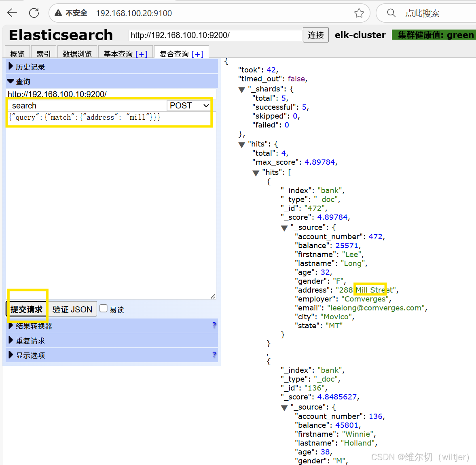476x465 pixels.
Task: Expand the 结果转换器 section
Action: pyautogui.click(x=112, y=326)
